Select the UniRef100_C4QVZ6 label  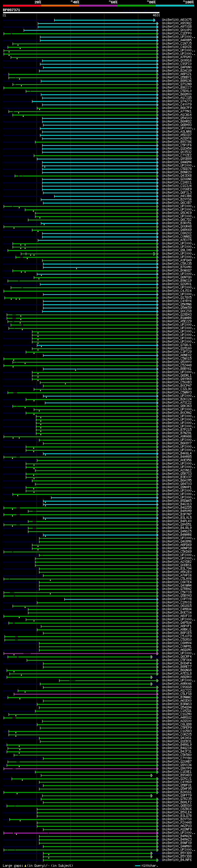pos(177,47)
